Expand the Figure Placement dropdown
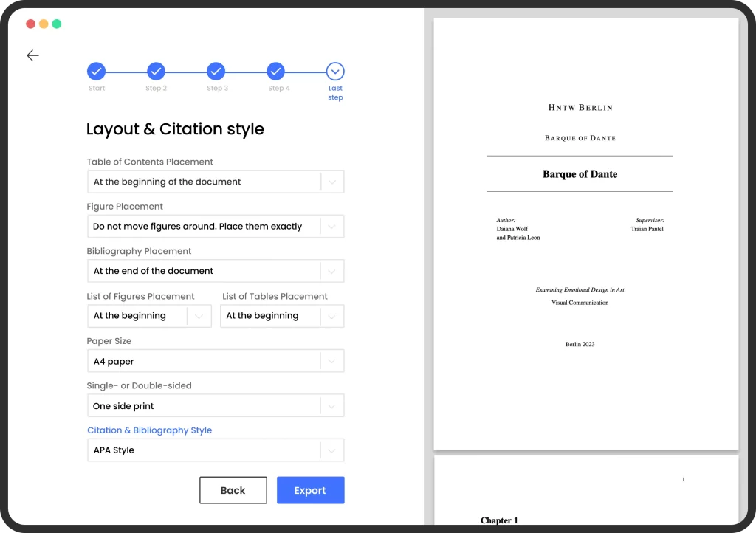 click(x=215, y=227)
